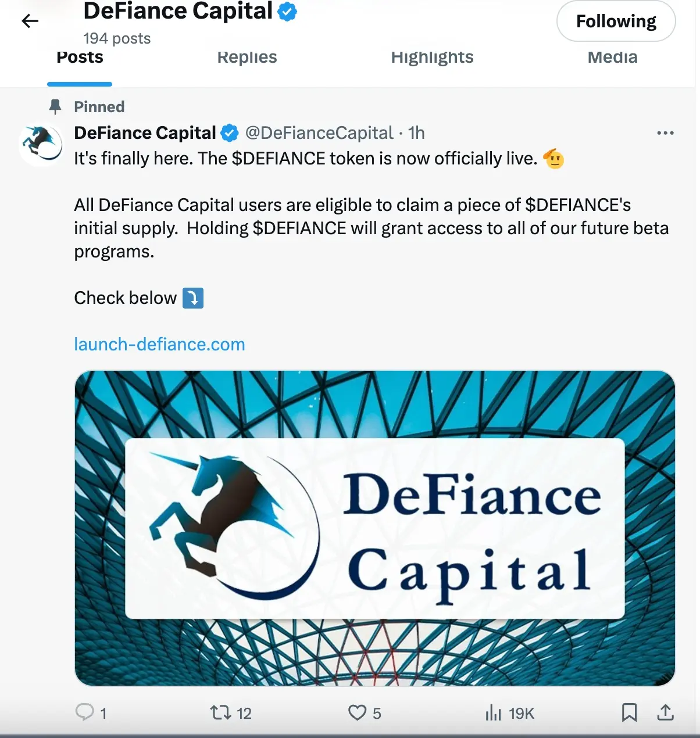Toggle the Following status for DeFiance Capital
The height and width of the screenshot is (738, 700).
pos(616,21)
